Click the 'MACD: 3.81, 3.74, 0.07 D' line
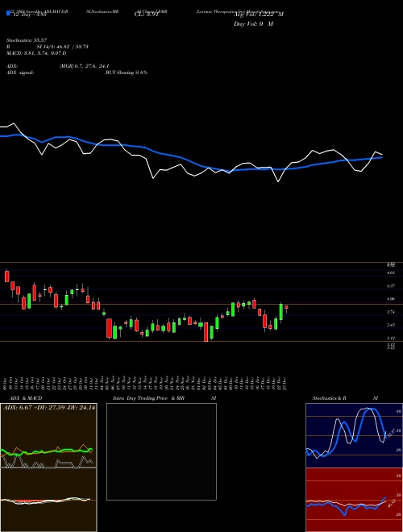Viewport: 403px width, 532px height. click(x=36, y=53)
